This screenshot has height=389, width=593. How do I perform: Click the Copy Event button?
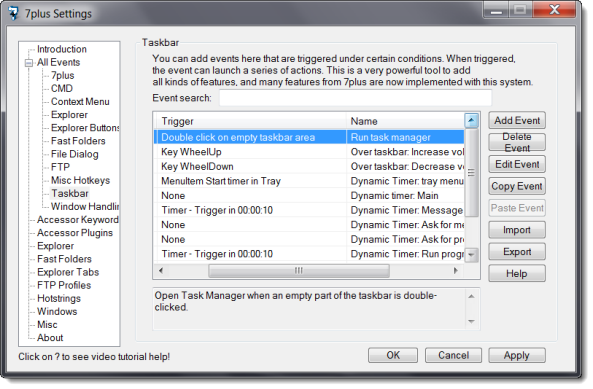pyautogui.click(x=517, y=186)
